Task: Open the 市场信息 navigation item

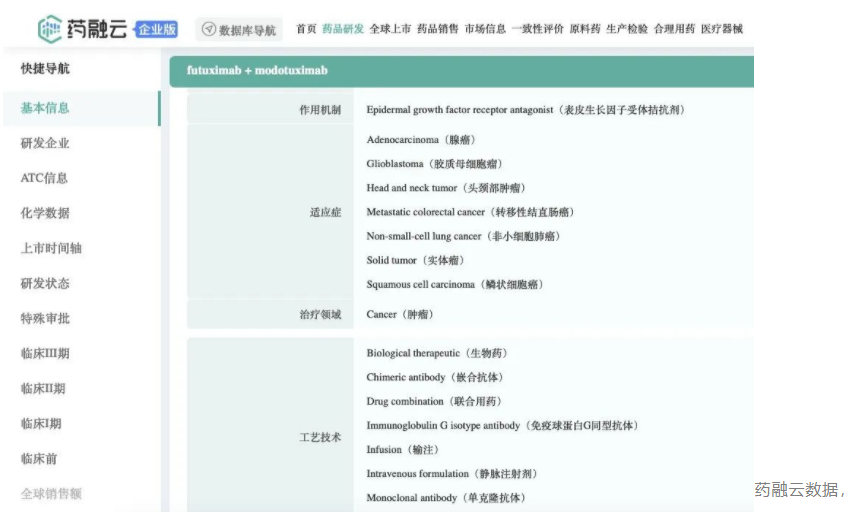Action: click(x=485, y=29)
